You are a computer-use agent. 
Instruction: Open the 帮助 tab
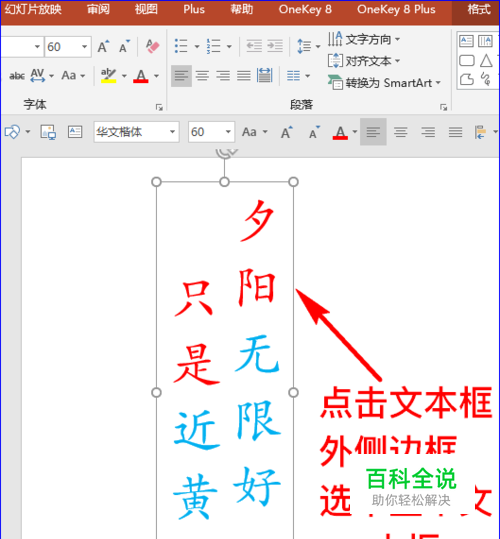point(242,9)
